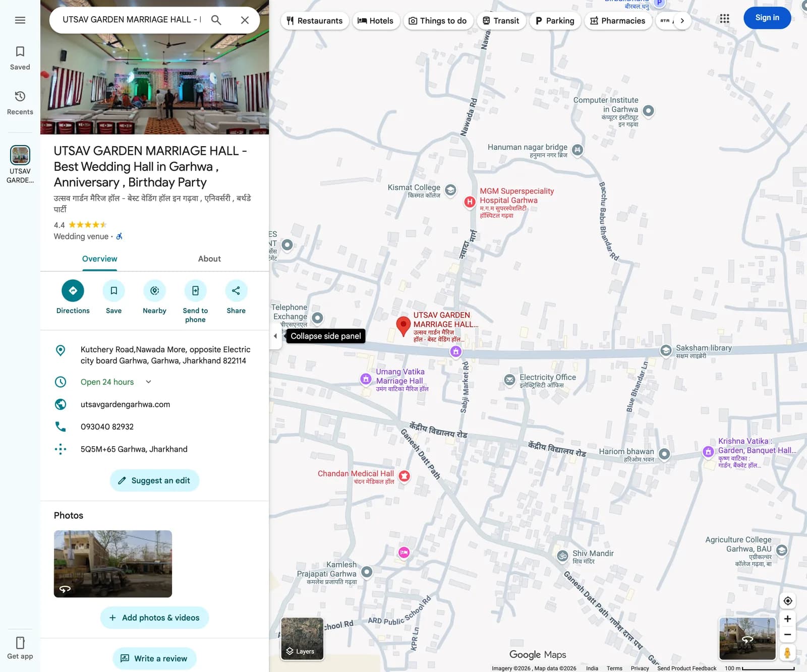807x672 pixels.
Task: Toggle the Layers map view
Action: (302, 638)
